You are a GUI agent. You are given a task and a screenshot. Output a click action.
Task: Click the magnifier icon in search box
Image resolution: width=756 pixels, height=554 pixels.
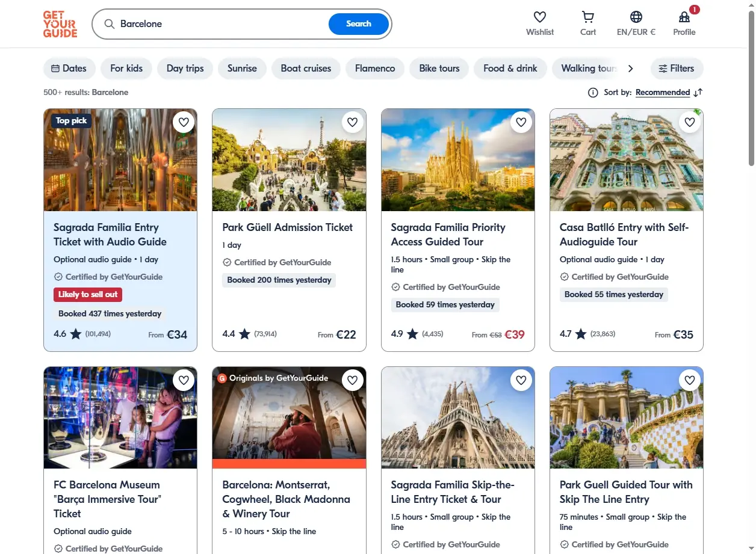click(109, 24)
